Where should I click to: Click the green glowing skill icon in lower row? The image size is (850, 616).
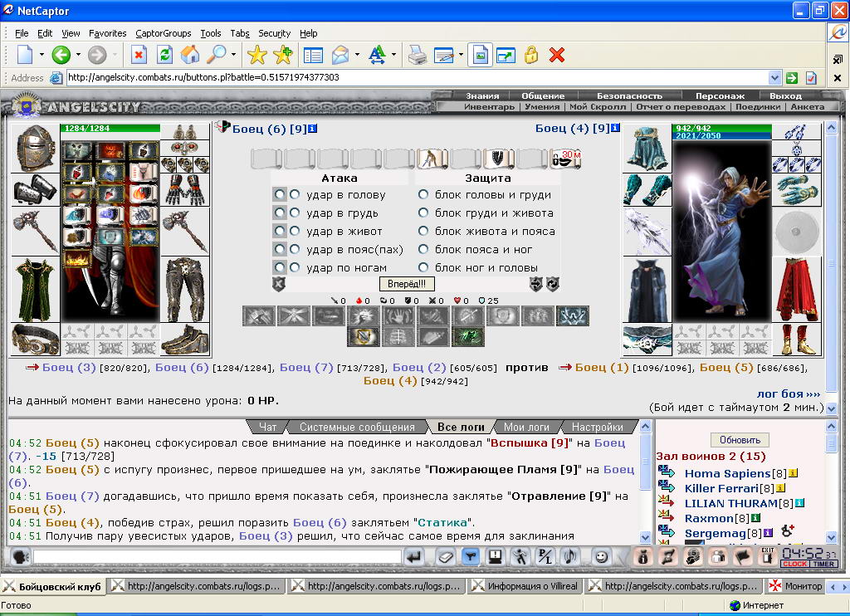(467, 337)
